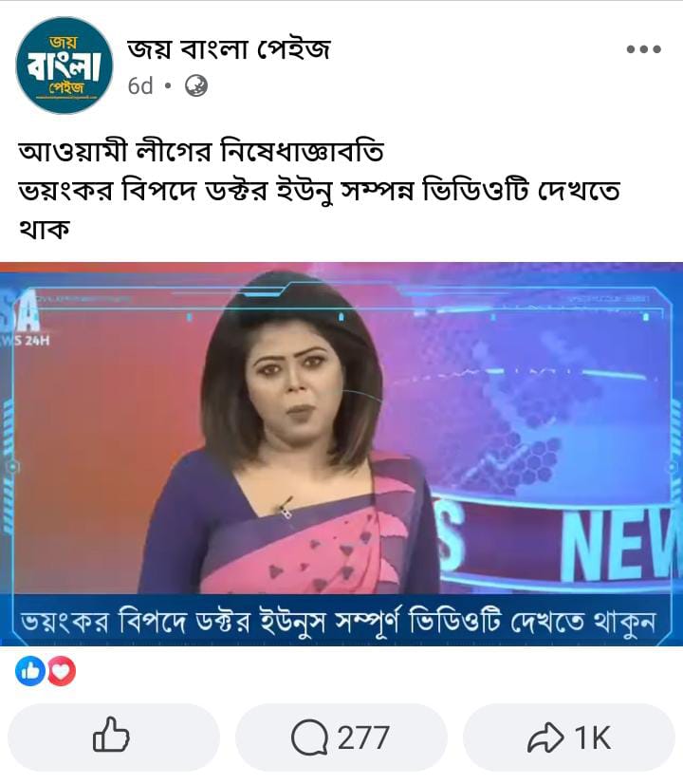Open the জয় বাংলা পেইজ profile picture

(65, 65)
